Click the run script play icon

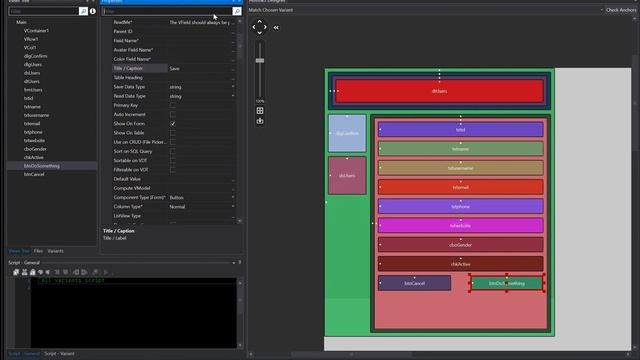(105, 272)
